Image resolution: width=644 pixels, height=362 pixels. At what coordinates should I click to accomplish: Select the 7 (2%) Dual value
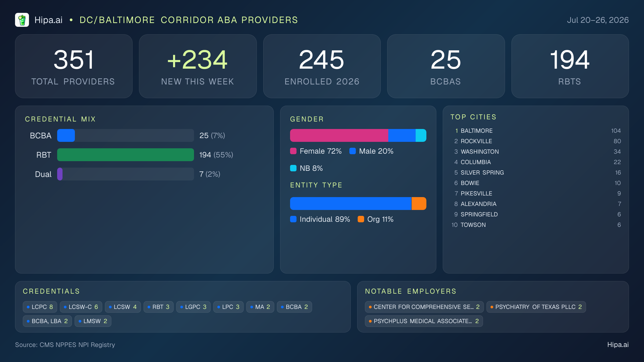click(x=210, y=174)
